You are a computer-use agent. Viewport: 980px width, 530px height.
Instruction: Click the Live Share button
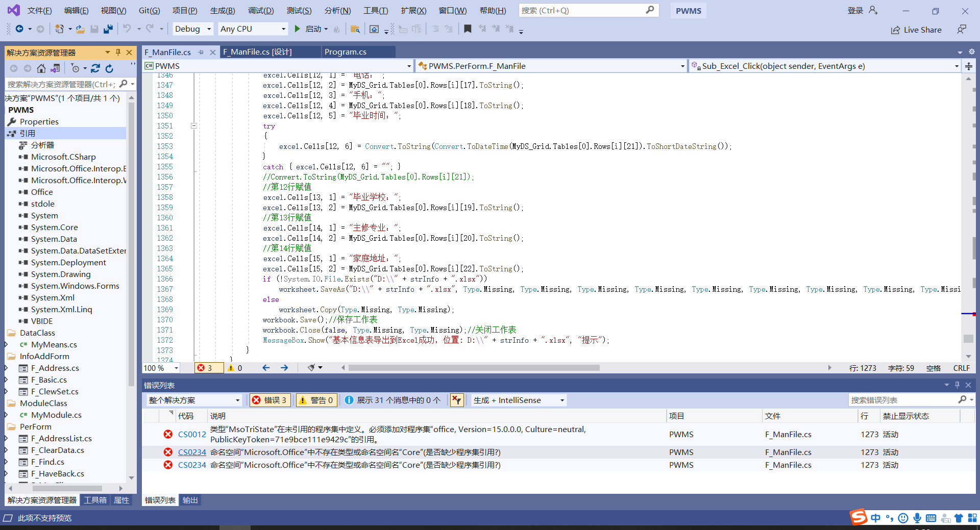(x=916, y=30)
